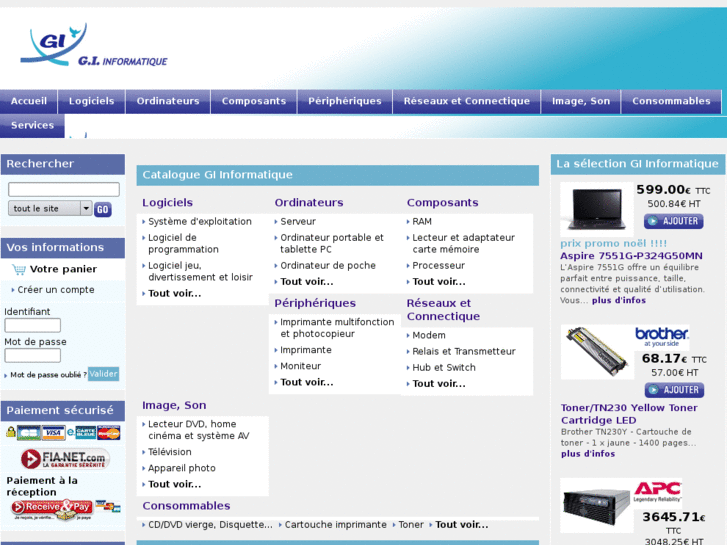Viewport: 727px width, 545px height.
Task: Open the Image, Son menu tab
Action: 581,101
